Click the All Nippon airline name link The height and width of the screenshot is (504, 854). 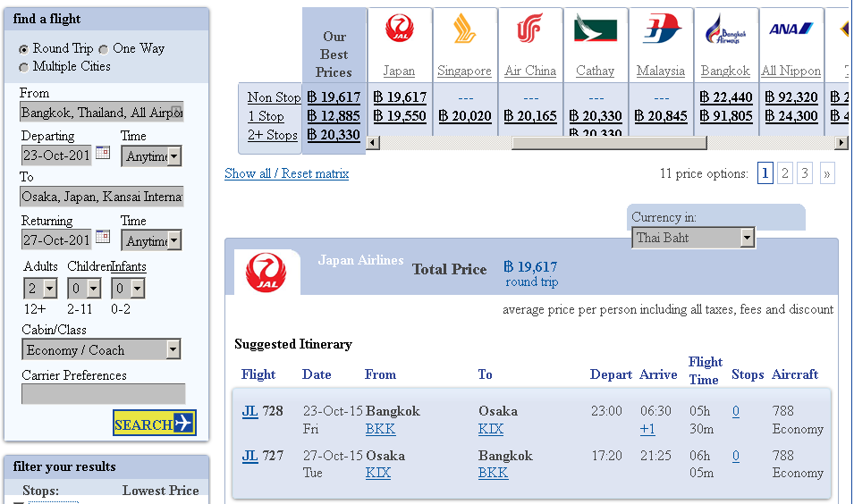791,71
